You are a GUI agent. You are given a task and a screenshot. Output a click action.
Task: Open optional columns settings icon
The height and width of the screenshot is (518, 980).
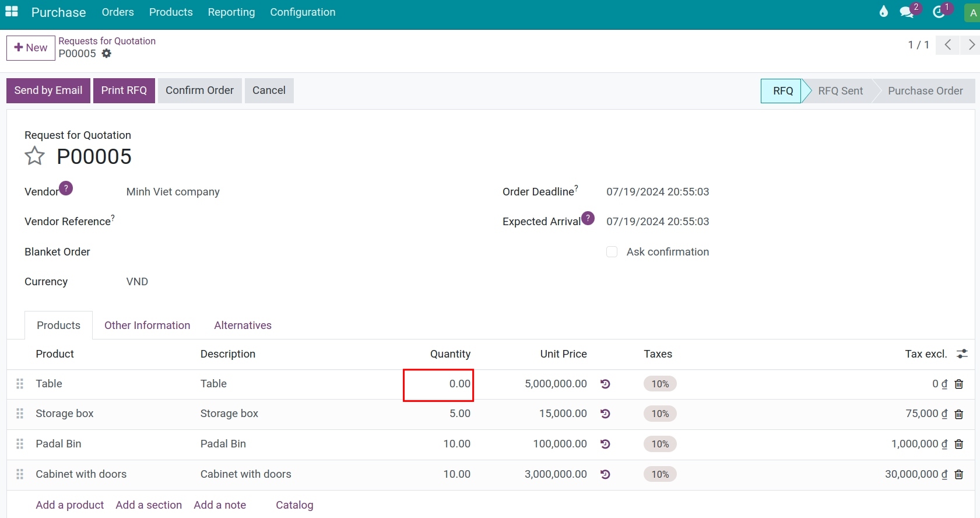pyautogui.click(x=962, y=354)
